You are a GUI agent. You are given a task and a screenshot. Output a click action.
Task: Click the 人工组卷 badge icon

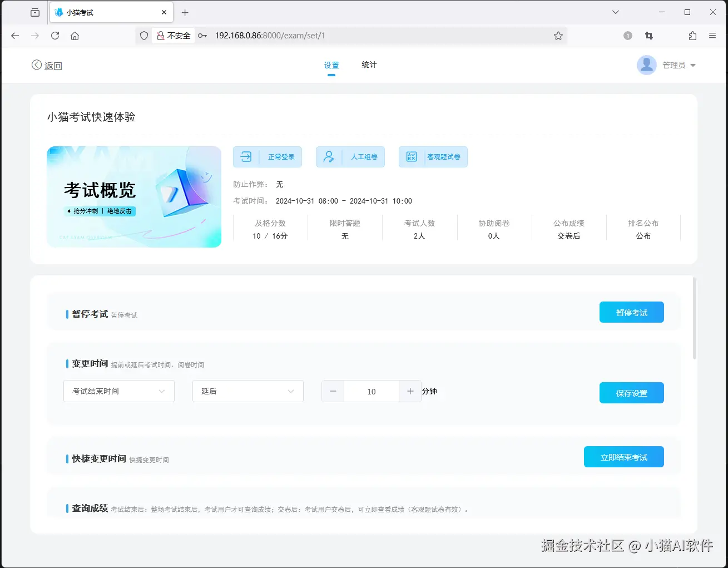[x=328, y=156]
